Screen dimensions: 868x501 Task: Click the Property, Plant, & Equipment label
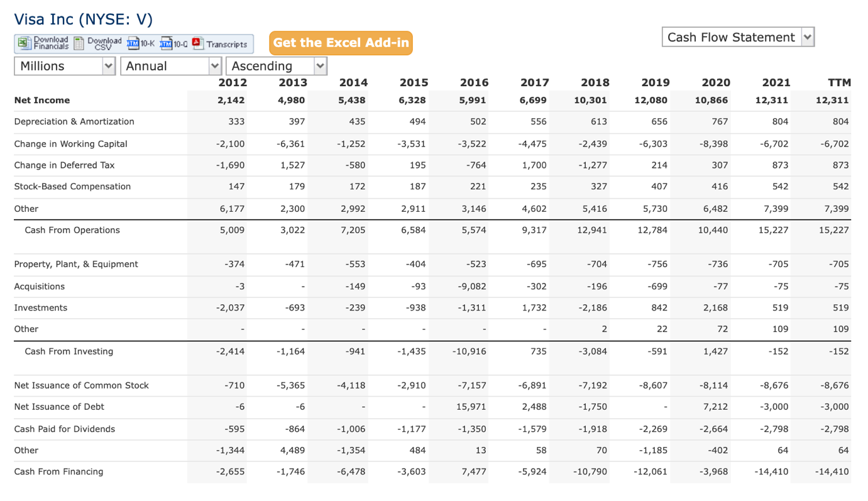[76, 264]
